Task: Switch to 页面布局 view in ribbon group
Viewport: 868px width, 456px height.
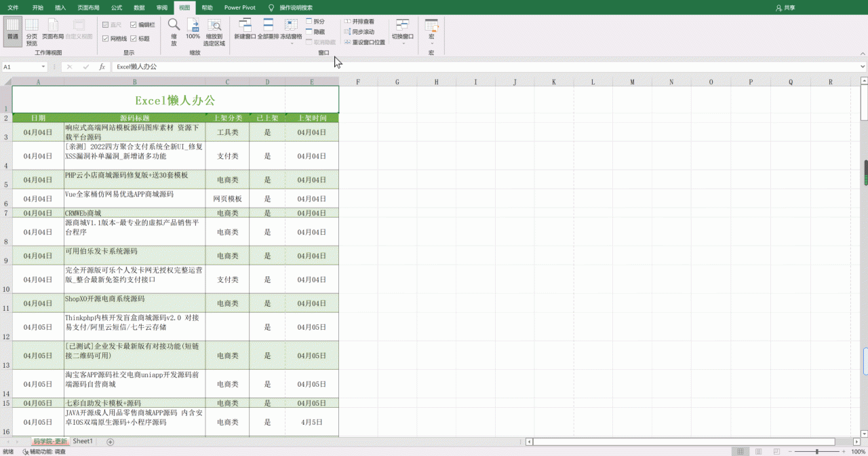Action: click(x=53, y=27)
